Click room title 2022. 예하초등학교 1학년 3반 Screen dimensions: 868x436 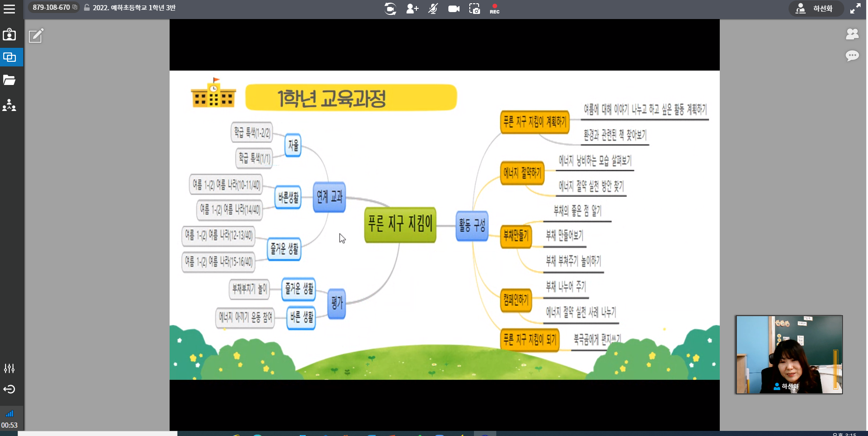coord(134,7)
